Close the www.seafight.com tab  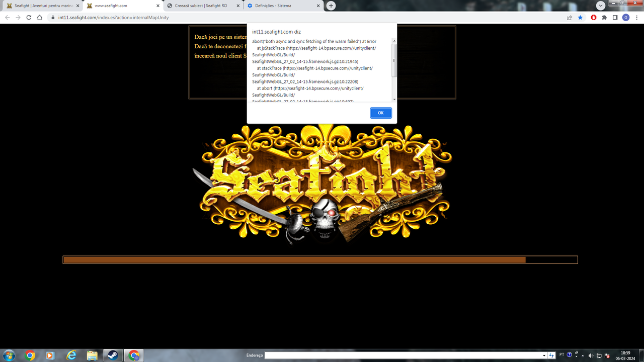pyautogui.click(x=157, y=6)
